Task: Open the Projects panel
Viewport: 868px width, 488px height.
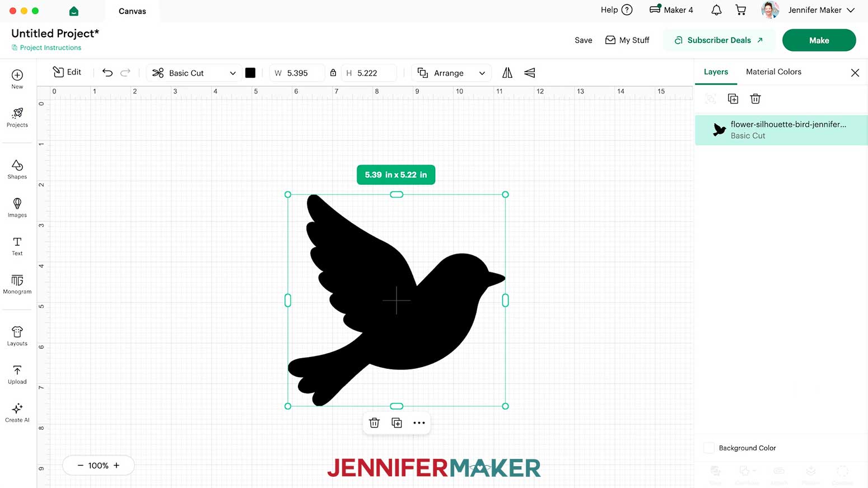Action: pos(17,118)
